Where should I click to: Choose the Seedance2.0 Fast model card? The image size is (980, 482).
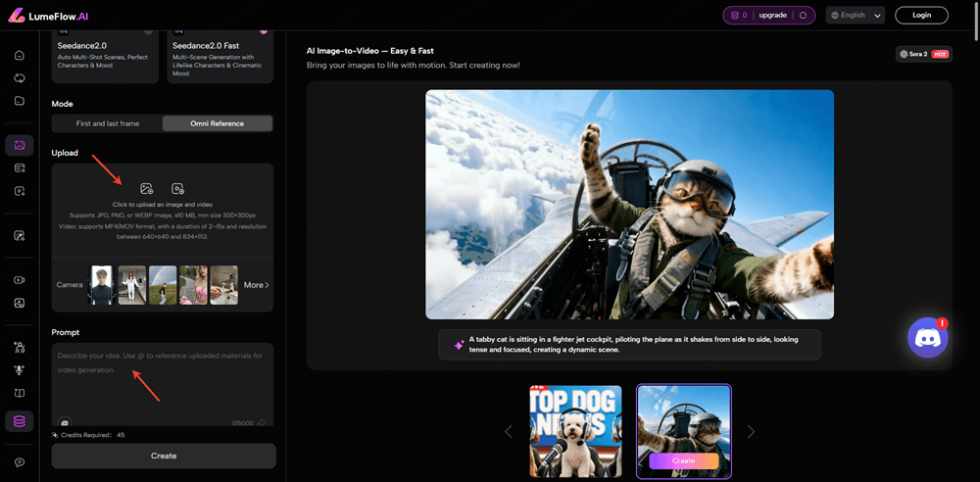click(x=220, y=55)
